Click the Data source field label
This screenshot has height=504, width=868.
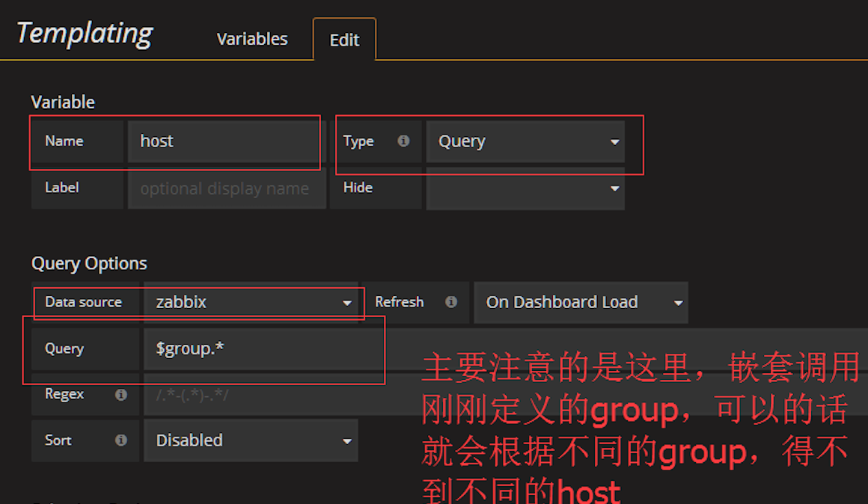83,302
